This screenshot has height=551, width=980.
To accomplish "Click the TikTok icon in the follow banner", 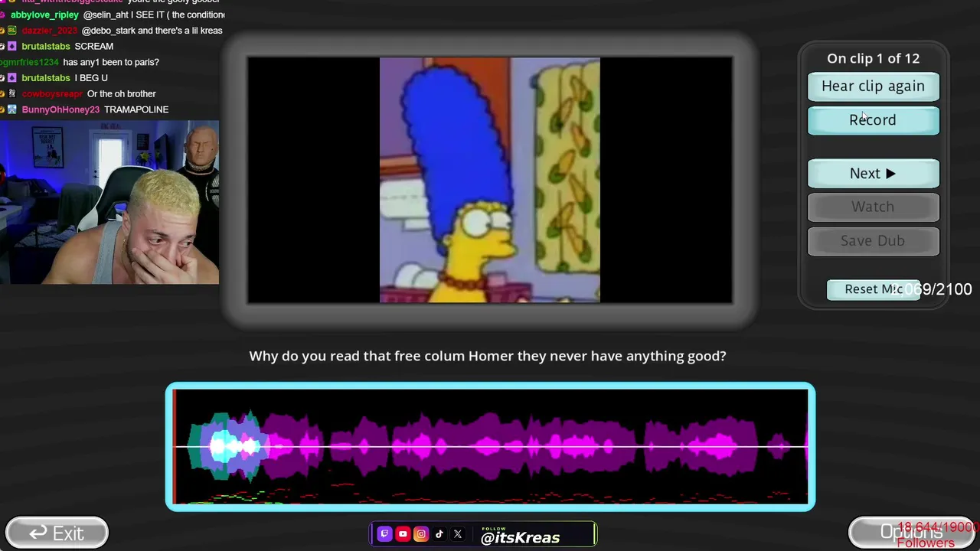I will click(x=439, y=534).
